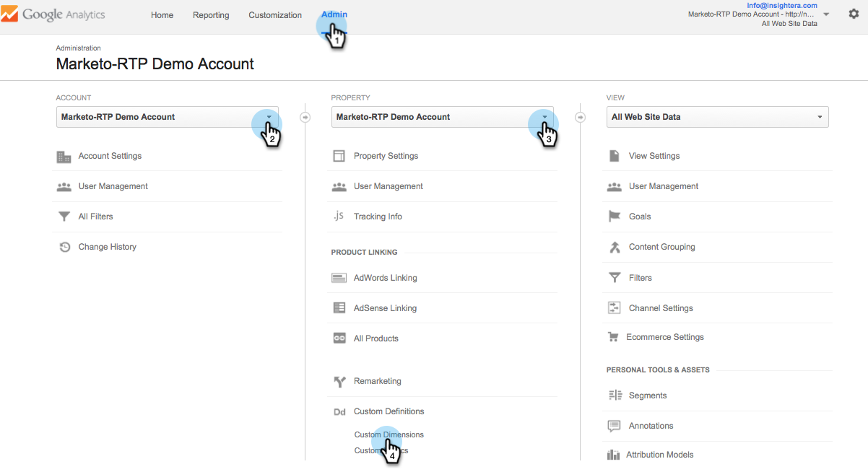
Task: Open Remarketing link
Action: point(377,381)
